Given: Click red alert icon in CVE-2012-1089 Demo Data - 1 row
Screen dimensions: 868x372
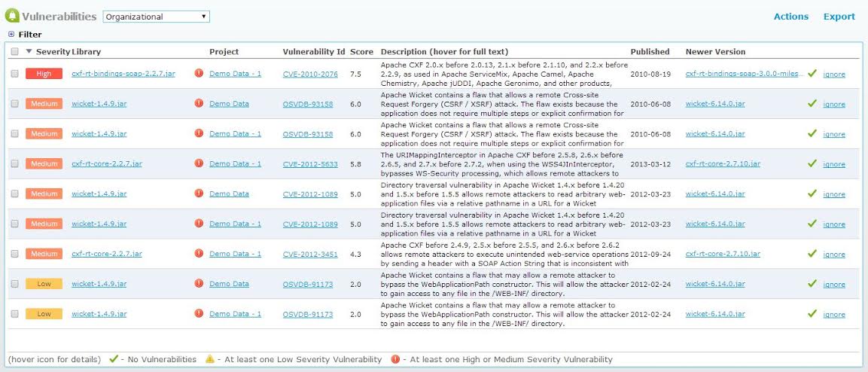Looking at the screenshot, I should [199, 223].
